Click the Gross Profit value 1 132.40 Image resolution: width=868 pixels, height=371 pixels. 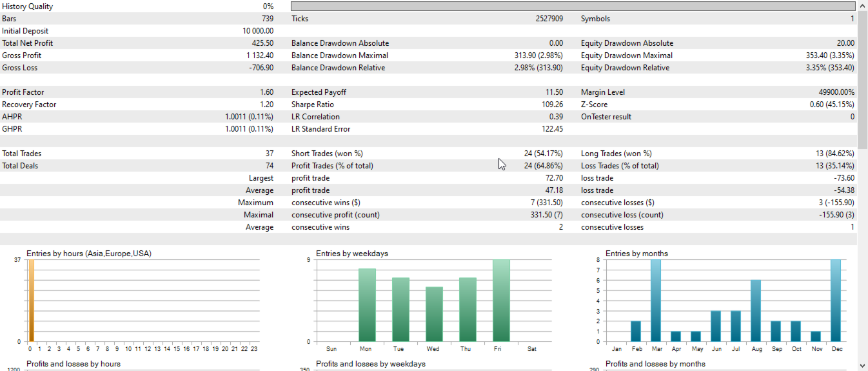click(260, 55)
